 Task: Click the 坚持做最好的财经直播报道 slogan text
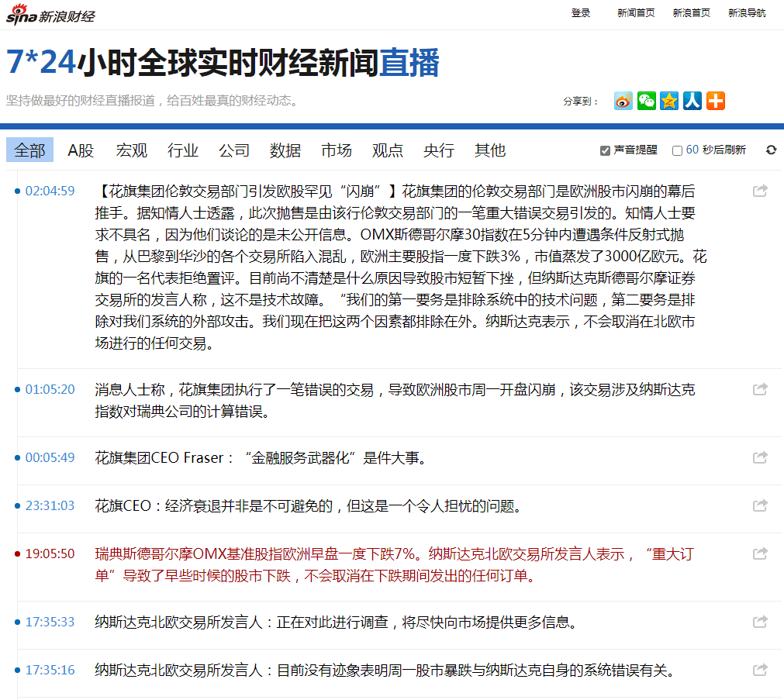pos(153,101)
